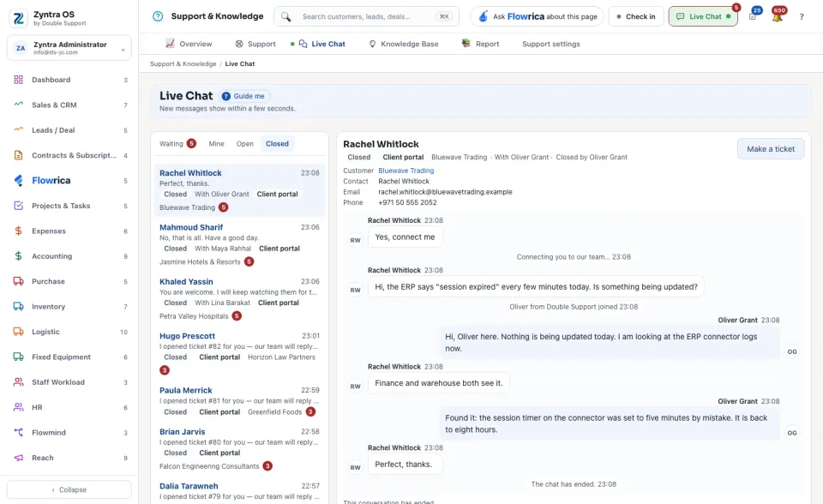Open Brian Jarvis conversation
The width and height of the screenshot is (823, 504).
click(x=239, y=451)
